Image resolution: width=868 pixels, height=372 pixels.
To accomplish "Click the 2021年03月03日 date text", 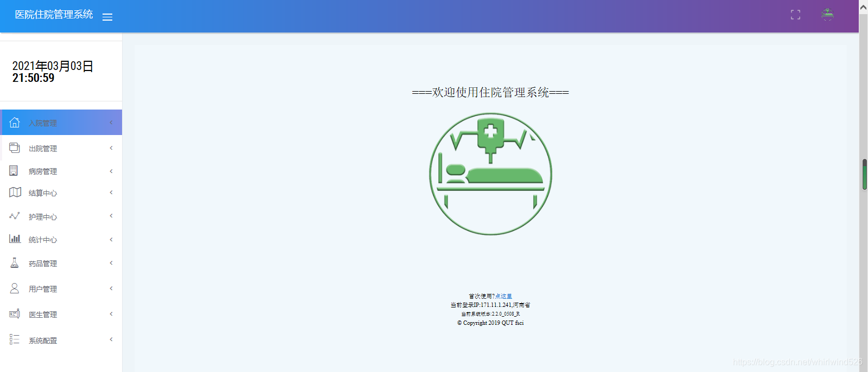I will tap(53, 66).
